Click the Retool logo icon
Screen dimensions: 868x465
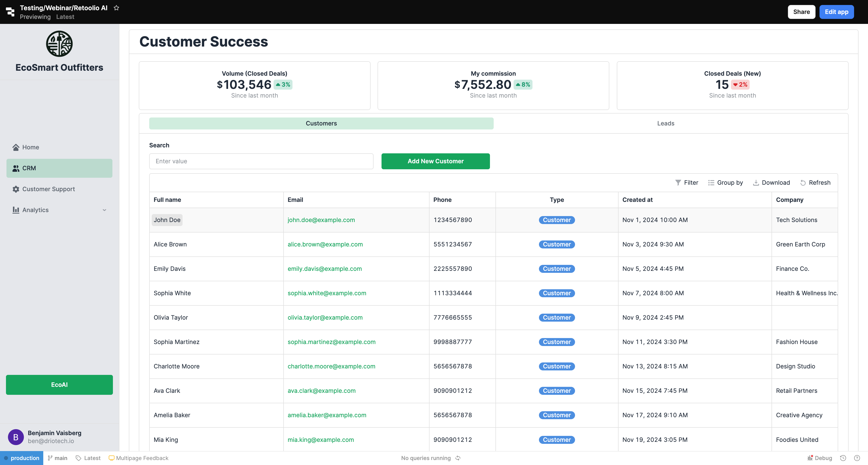pyautogui.click(x=10, y=12)
